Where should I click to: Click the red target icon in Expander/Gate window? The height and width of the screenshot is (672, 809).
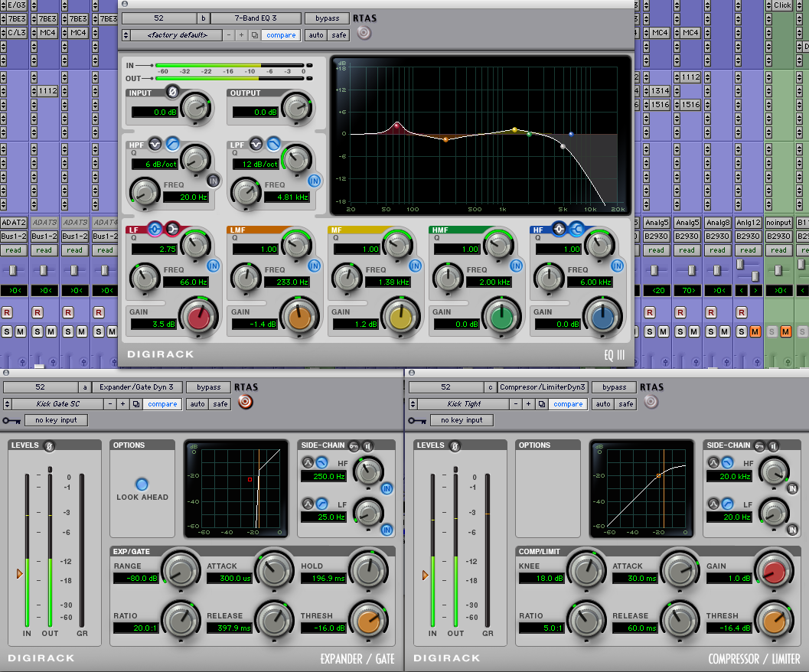click(x=246, y=402)
